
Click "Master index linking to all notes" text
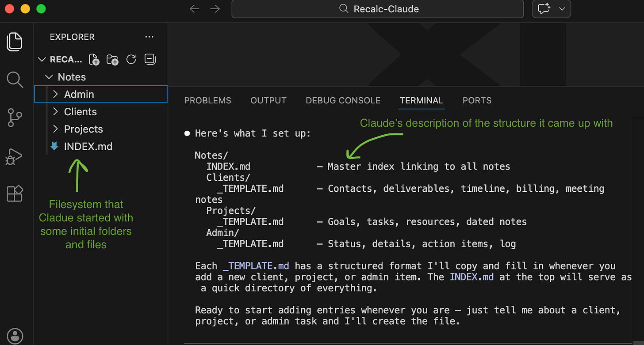pyautogui.click(x=419, y=167)
